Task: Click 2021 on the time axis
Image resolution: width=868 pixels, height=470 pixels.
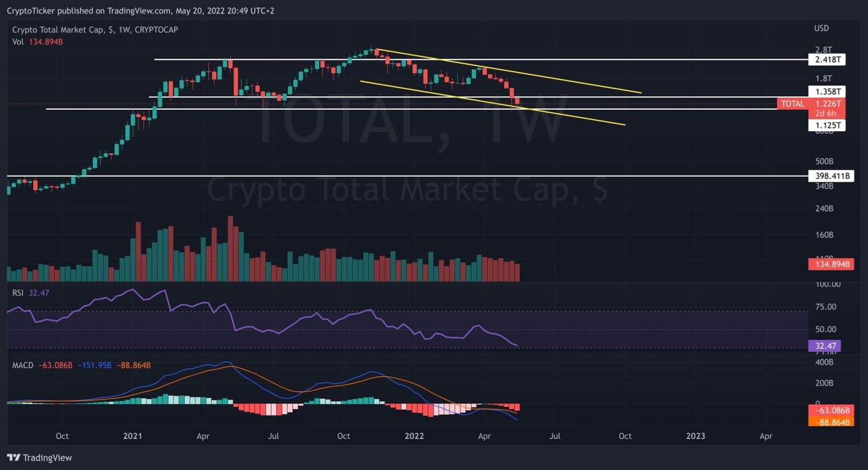Action: [x=133, y=436]
